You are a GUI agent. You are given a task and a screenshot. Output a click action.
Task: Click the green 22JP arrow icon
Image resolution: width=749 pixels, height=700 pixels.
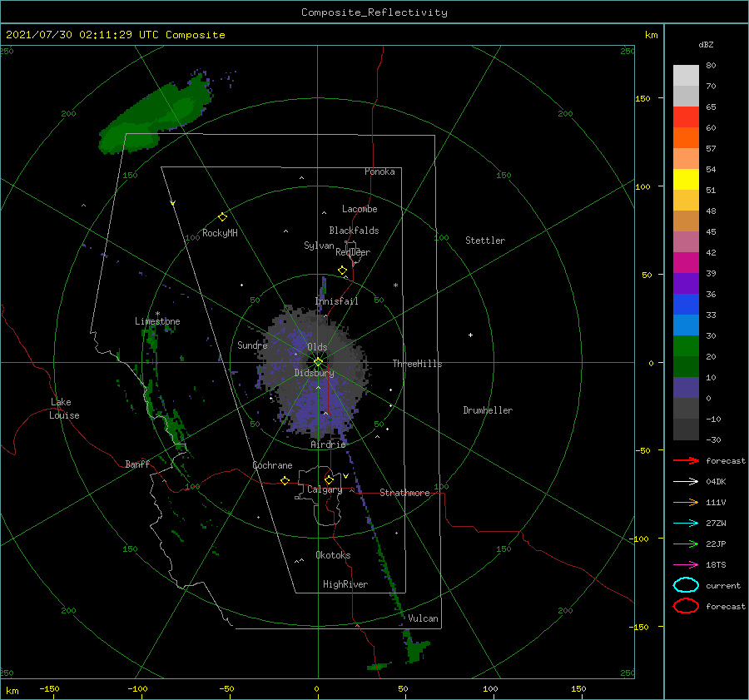[x=686, y=544]
